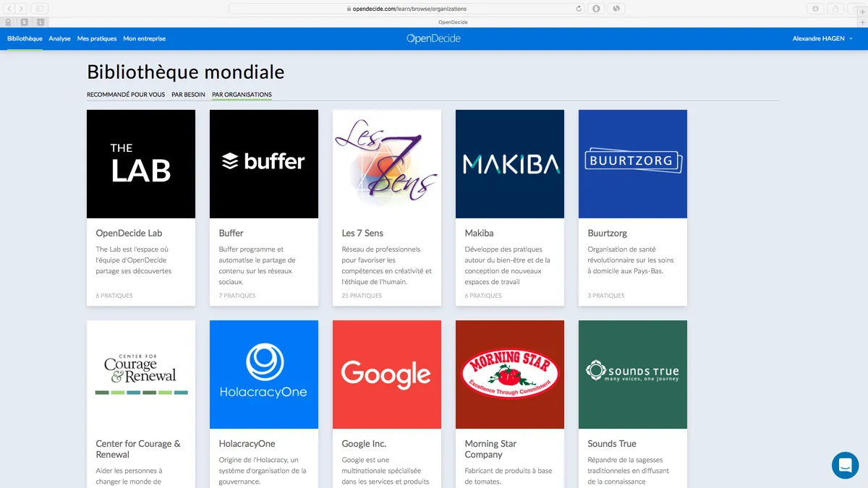Click the Les 7 Sens title link
Image resolution: width=868 pixels, height=488 pixels.
coord(362,234)
